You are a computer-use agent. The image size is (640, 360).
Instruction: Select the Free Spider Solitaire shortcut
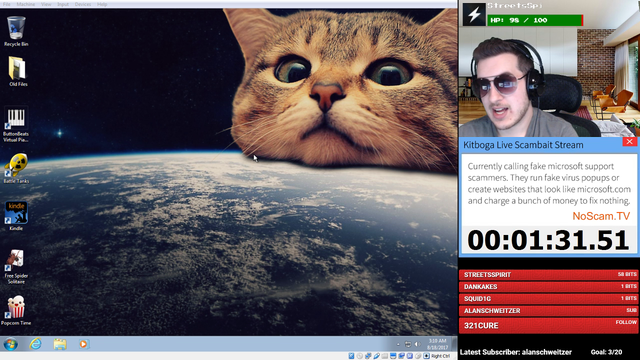pos(16,267)
